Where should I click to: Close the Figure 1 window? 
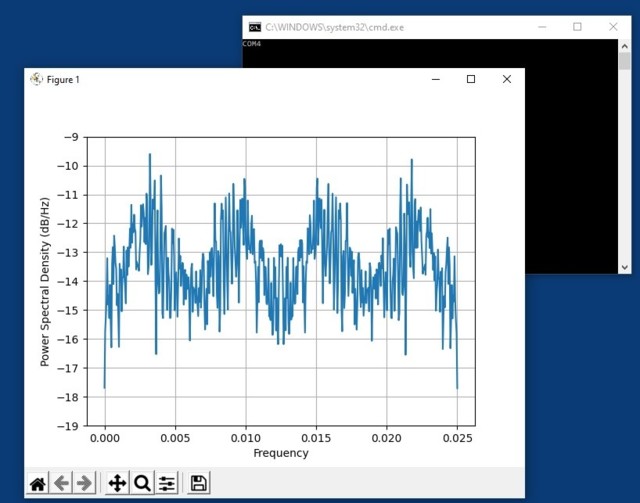click(507, 79)
